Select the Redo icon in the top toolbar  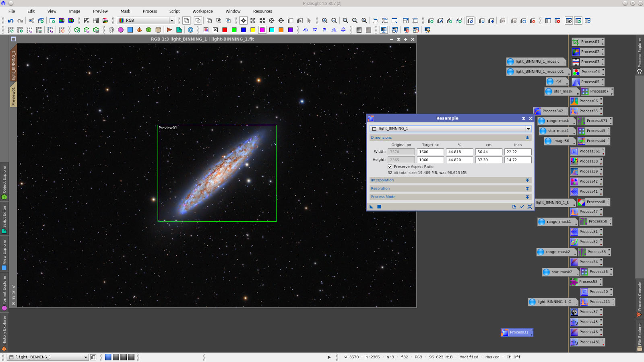[x=20, y=20]
